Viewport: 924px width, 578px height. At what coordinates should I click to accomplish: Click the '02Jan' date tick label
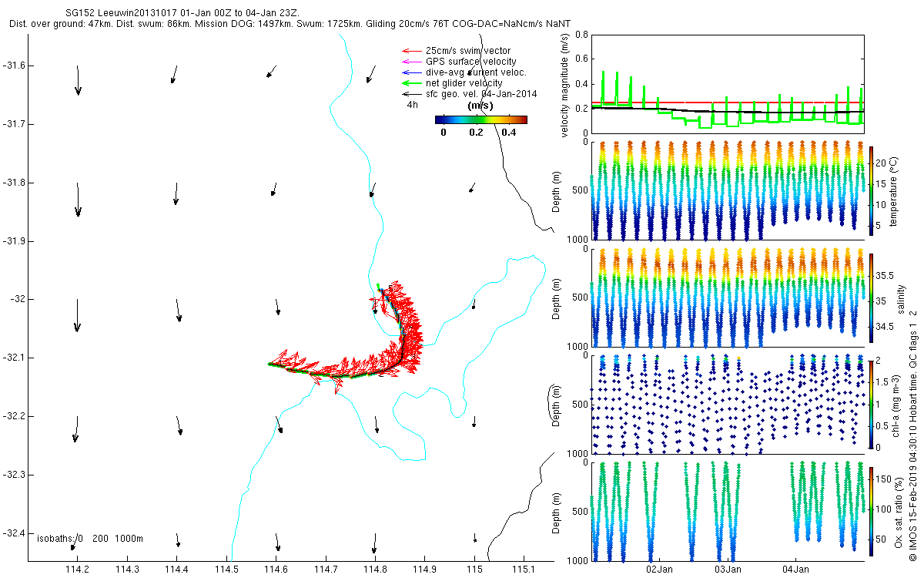click(x=660, y=569)
